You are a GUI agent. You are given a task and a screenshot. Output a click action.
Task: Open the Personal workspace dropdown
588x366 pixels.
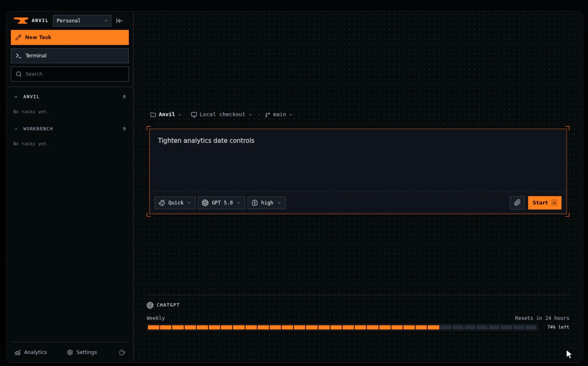tap(82, 21)
